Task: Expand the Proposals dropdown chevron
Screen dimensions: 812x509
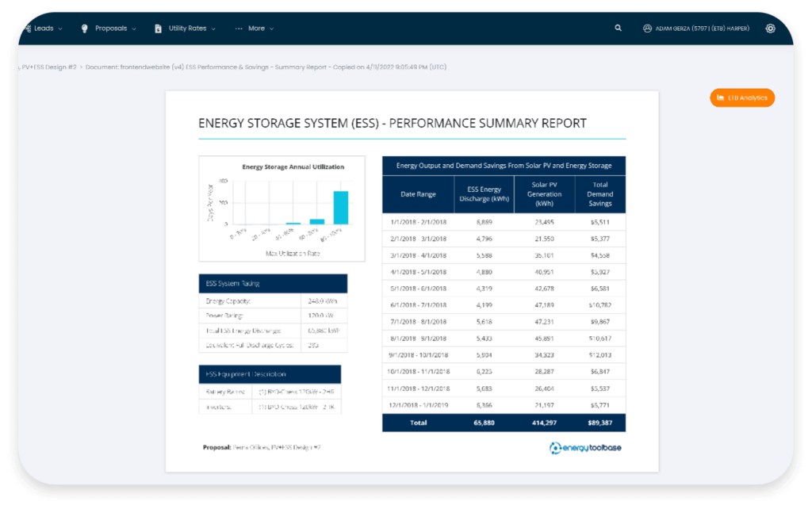Action: (x=134, y=29)
